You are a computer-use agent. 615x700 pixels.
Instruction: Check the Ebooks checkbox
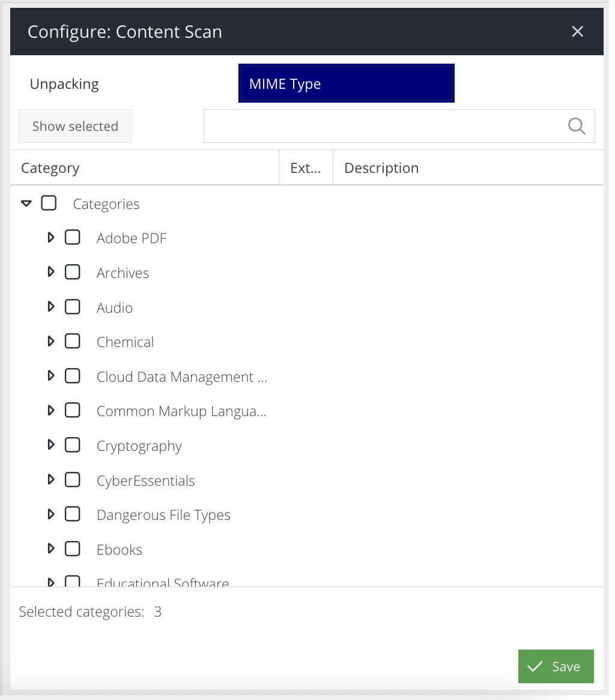point(72,549)
